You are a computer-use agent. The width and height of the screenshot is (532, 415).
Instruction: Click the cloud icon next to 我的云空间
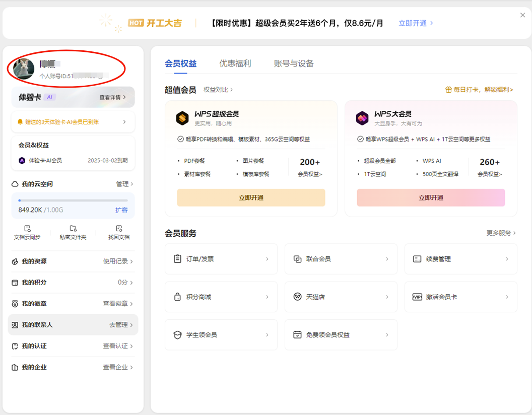pos(15,184)
